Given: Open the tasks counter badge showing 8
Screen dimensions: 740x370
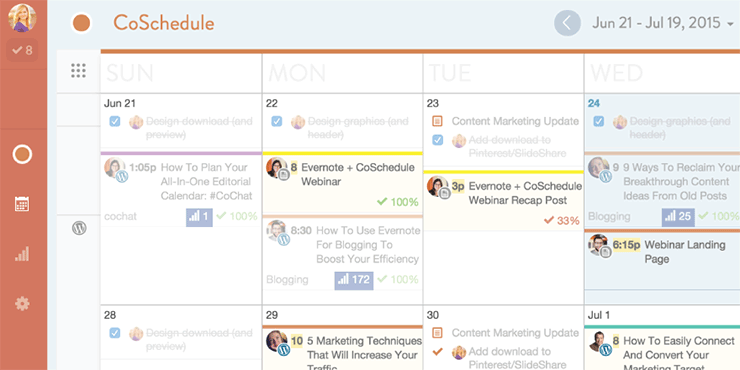Looking at the screenshot, I should (22, 50).
